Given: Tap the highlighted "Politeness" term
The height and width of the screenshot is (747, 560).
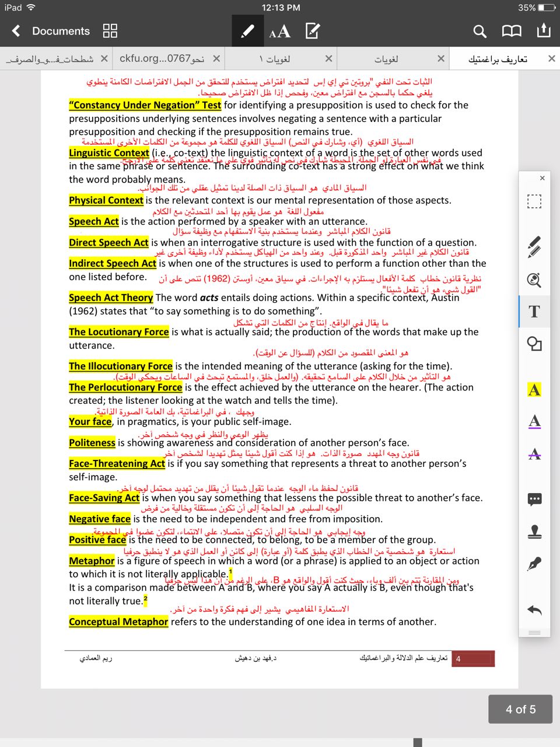Looking at the screenshot, I should point(92,443).
